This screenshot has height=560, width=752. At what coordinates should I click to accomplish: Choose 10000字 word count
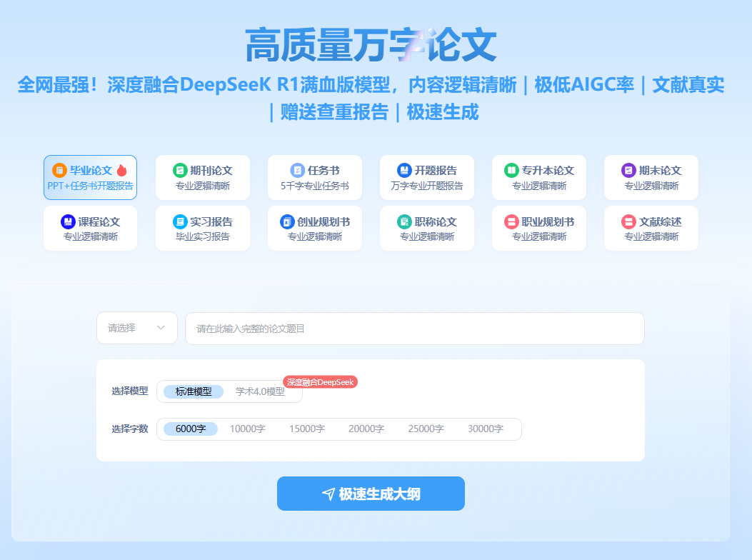click(x=247, y=429)
